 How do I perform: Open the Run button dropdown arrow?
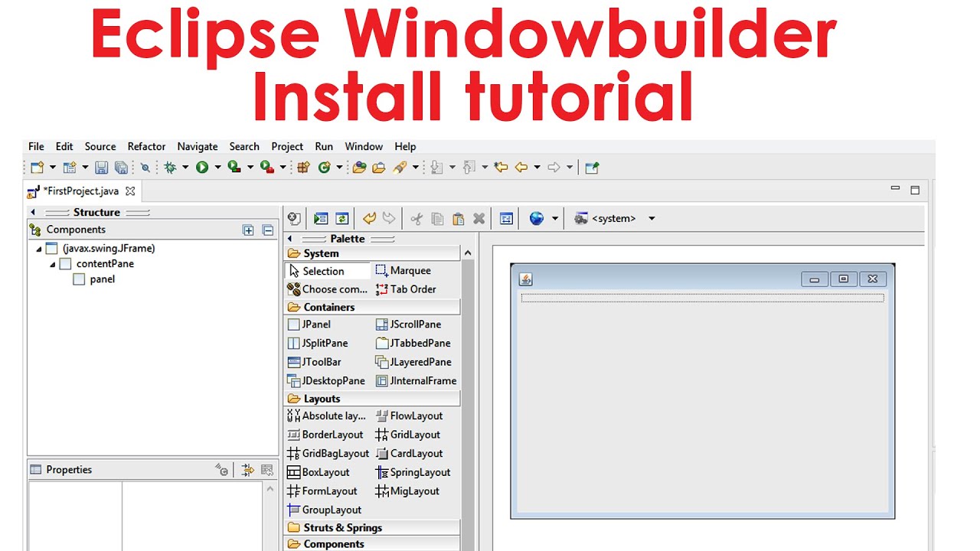(x=217, y=167)
